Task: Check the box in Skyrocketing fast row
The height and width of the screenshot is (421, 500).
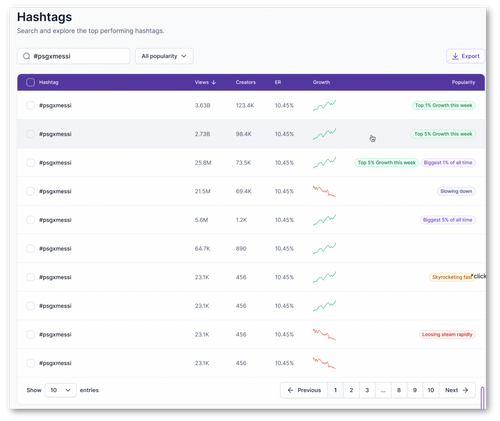Action: tap(30, 277)
